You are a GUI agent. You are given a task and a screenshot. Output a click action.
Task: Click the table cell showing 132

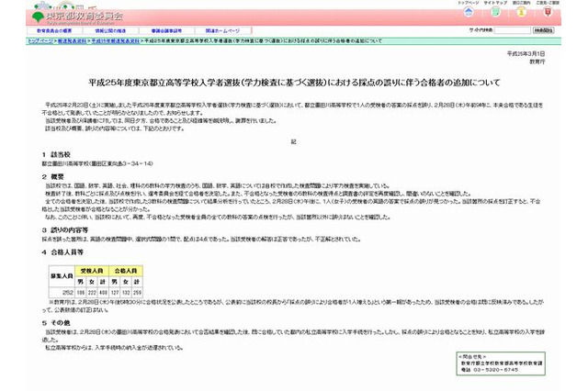[x=126, y=293]
